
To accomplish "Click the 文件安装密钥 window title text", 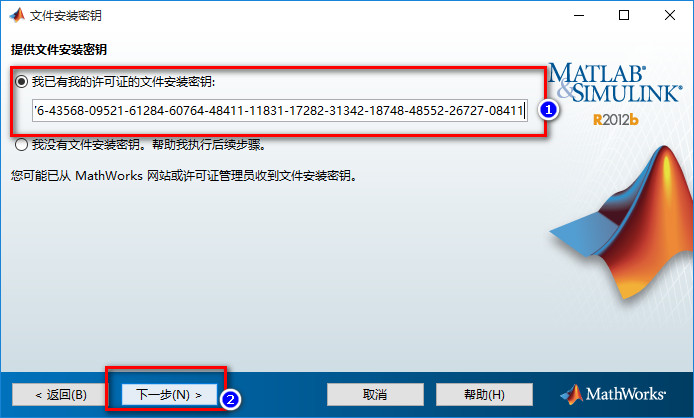I will [x=66, y=16].
